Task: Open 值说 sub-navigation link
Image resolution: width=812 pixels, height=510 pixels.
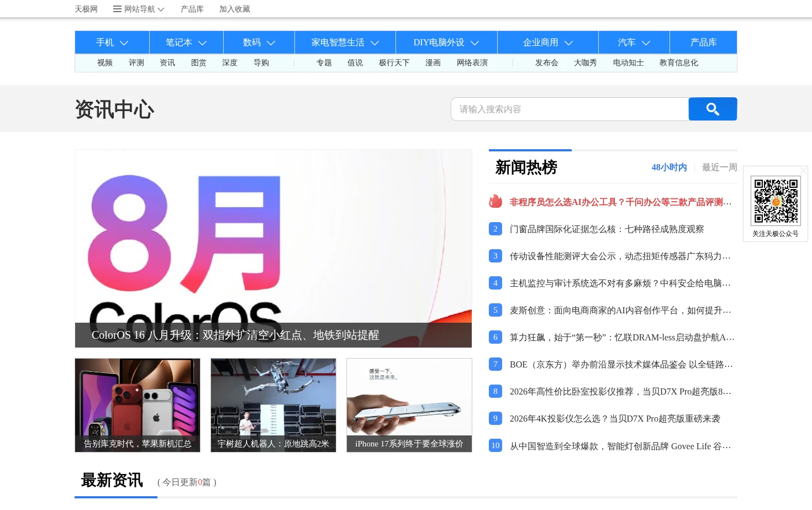Action: (x=355, y=63)
